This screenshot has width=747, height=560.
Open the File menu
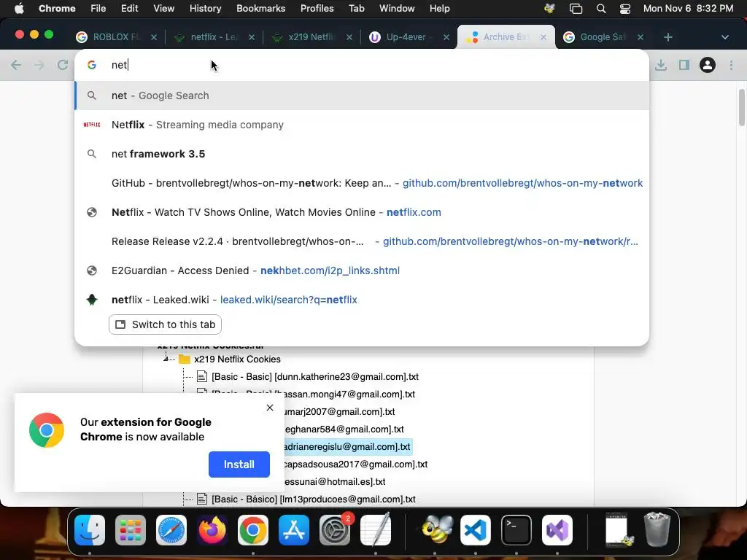click(x=98, y=9)
